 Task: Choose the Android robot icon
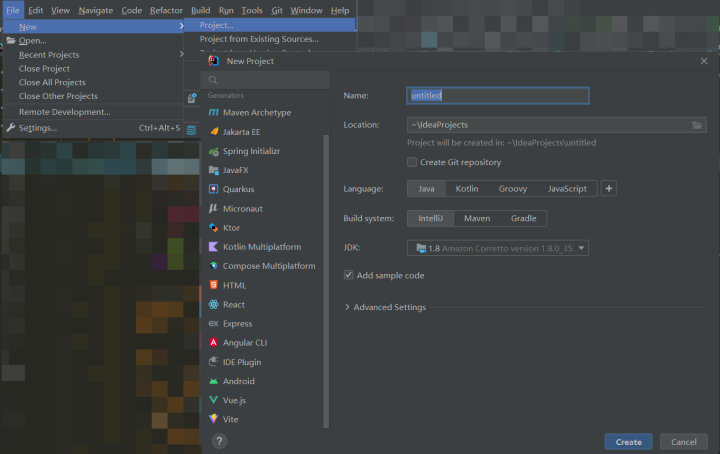click(x=214, y=381)
